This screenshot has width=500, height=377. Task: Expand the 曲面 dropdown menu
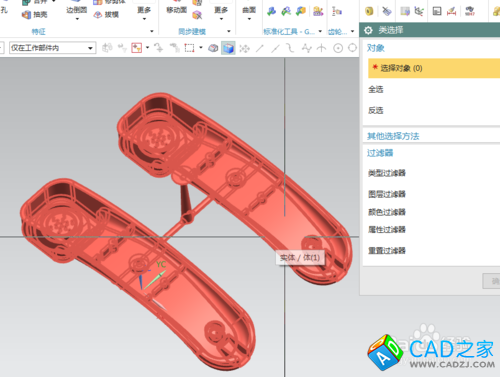249,19
